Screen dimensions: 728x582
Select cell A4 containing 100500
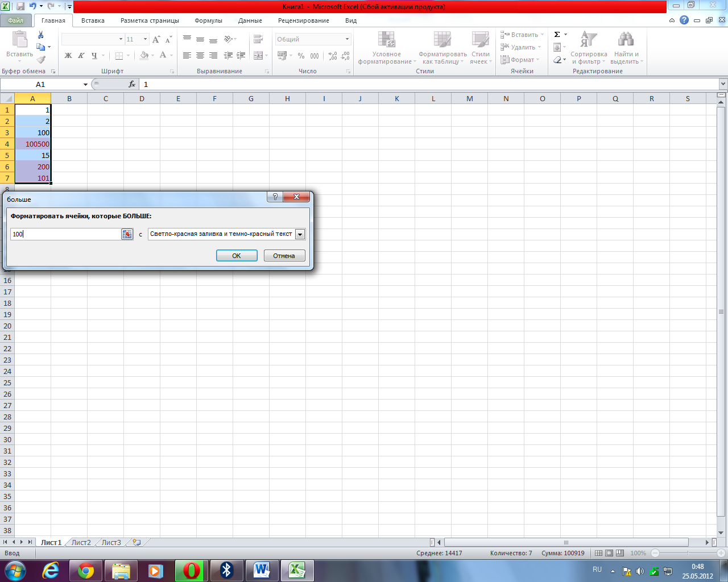32,144
